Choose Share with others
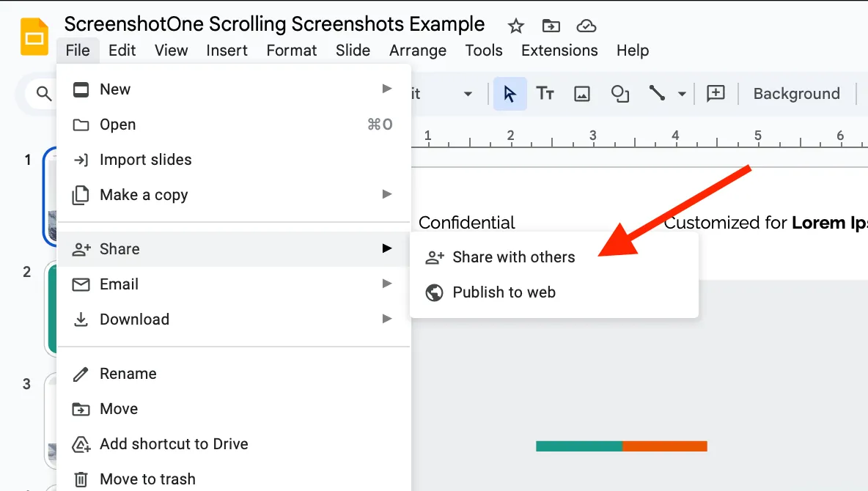The height and width of the screenshot is (491, 868). [x=513, y=256]
